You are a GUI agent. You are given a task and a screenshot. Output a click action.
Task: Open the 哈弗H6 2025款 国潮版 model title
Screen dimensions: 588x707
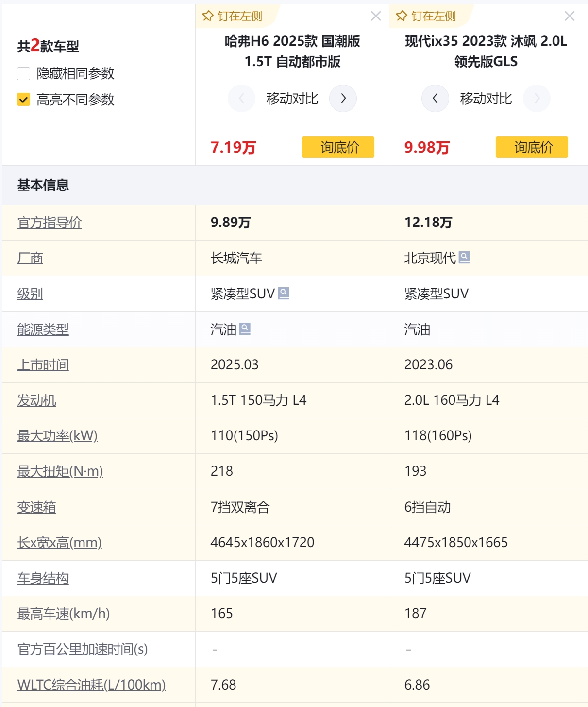pyautogui.click(x=292, y=52)
